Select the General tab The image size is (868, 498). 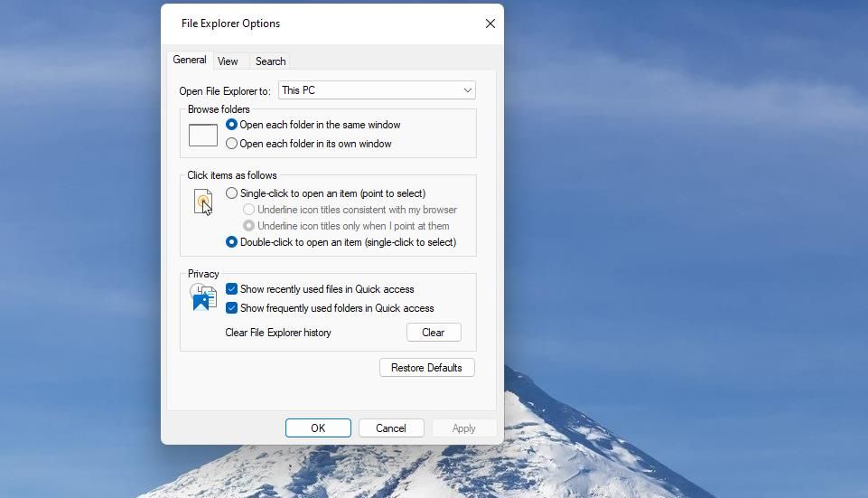pos(190,60)
